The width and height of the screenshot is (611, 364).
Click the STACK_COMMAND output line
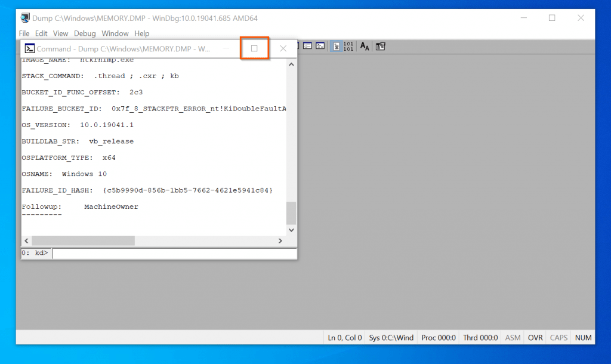[x=100, y=76]
